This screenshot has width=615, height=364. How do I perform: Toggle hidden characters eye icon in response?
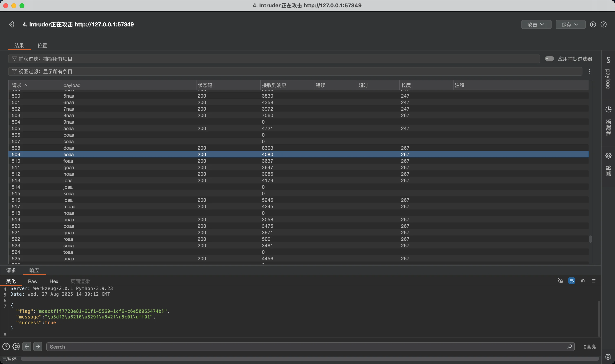[x=560, y=281]
